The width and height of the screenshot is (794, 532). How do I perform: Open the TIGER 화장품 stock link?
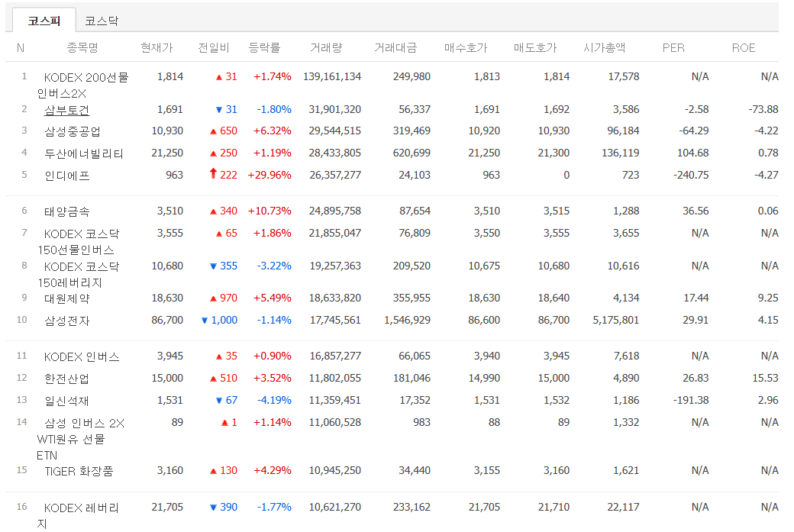coord(79,471)
